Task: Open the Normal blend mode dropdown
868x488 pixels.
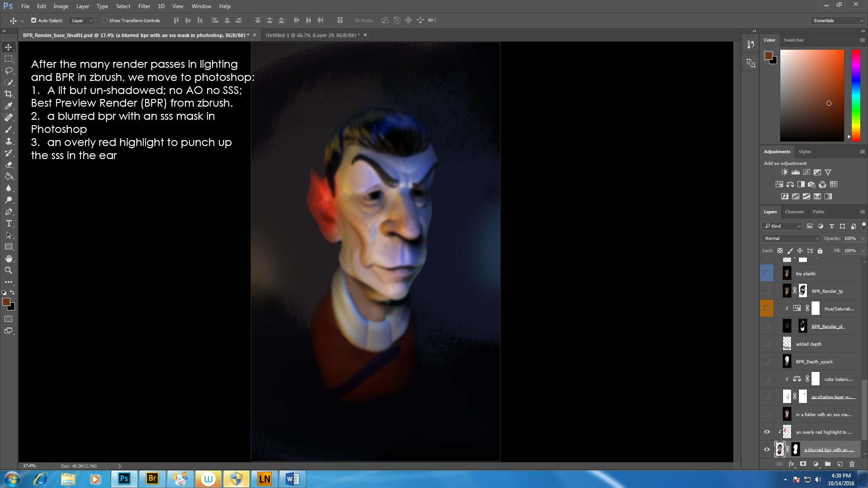Action: 791,238
